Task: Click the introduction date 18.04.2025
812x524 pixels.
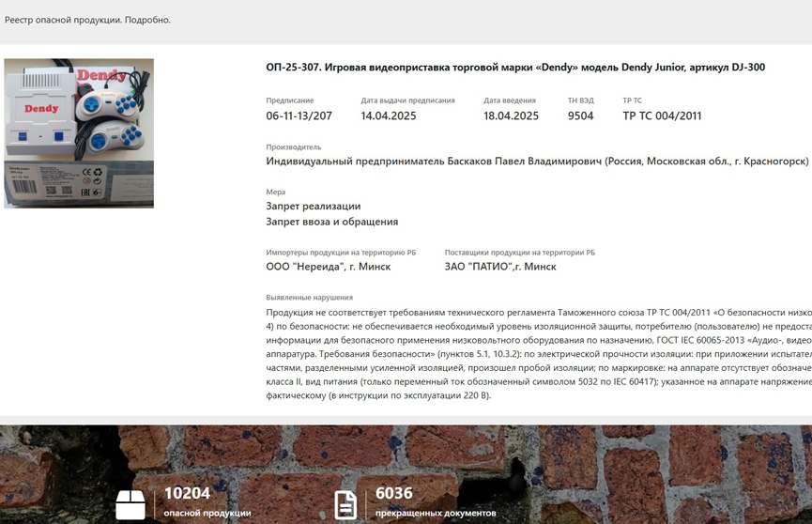Action: point(511,116)
